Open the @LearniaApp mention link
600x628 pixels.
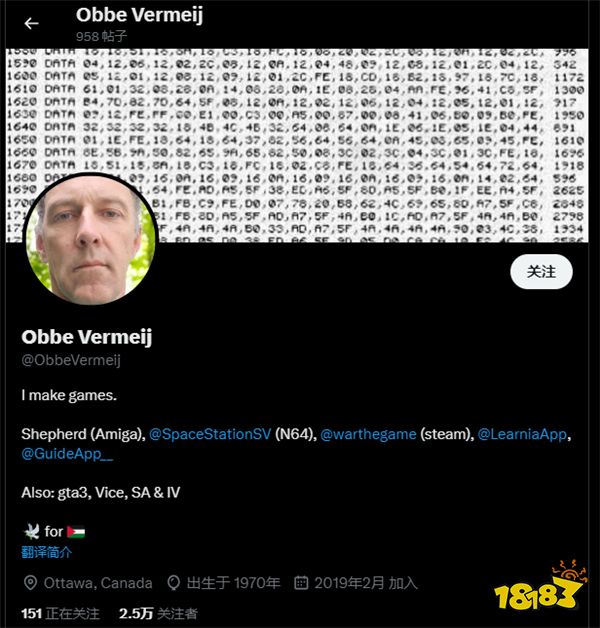point(522,434)
